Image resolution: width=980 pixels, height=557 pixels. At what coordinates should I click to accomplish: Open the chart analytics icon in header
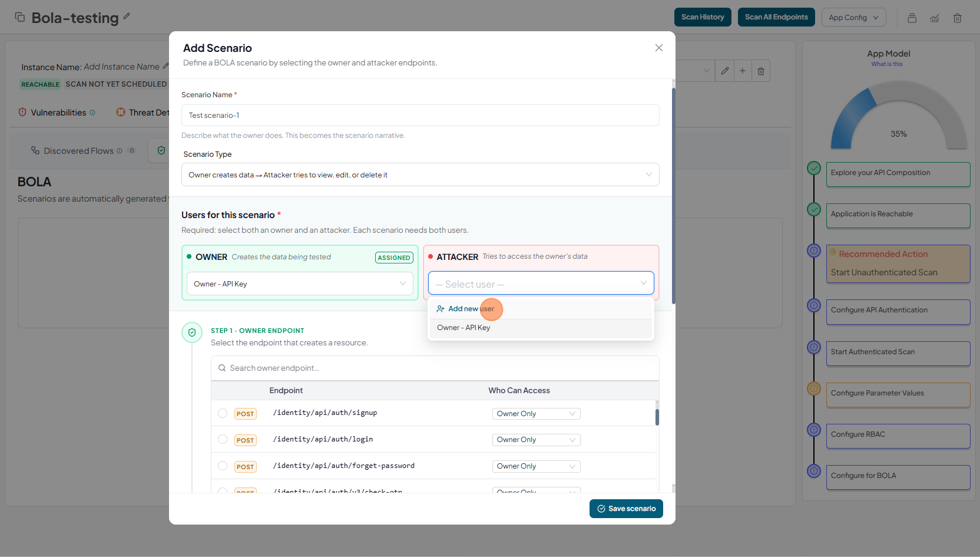coord(935,18)
